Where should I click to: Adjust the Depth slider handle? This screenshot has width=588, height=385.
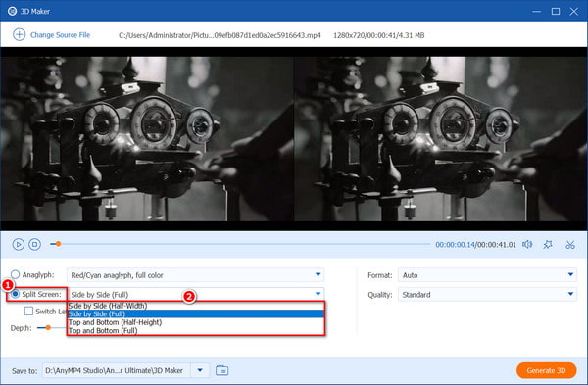pos(48,328)
